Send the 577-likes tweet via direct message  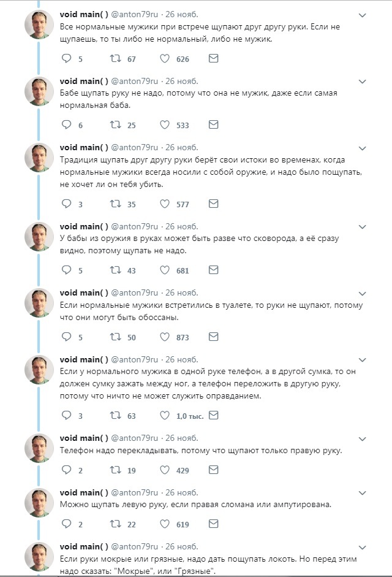pos(213,204)
